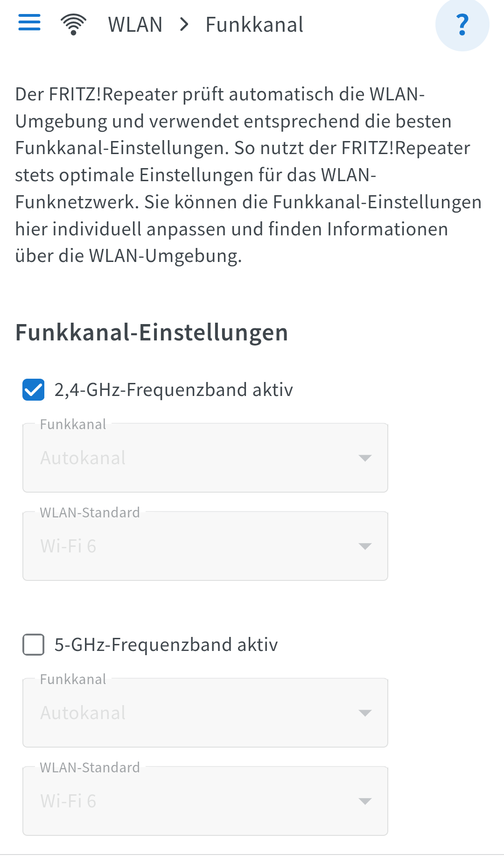Viewport: 504px width, 862px height.
Task: Click the WLAN-Standard field label under 5-GHz
Action: point(90,768)
